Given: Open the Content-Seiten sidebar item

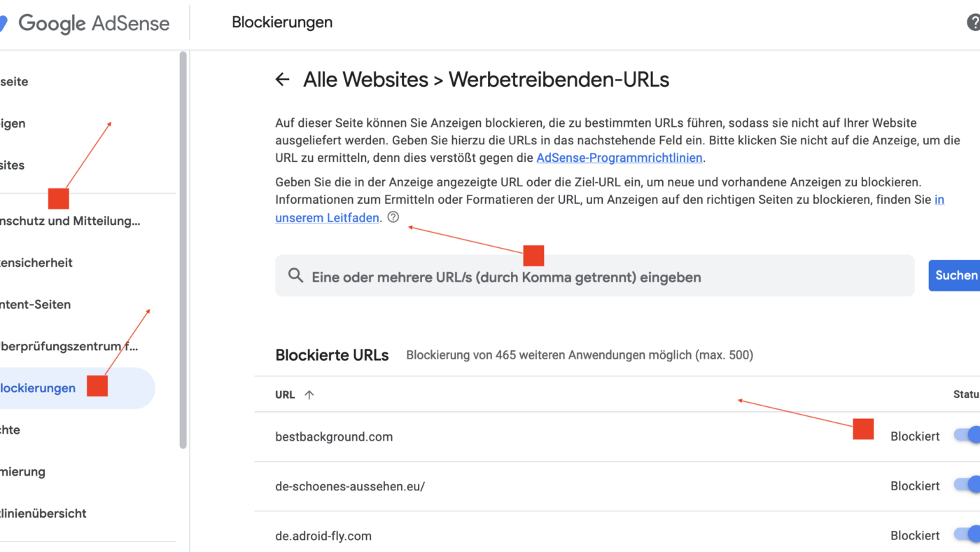Looking at the screenshot, I should [x=35, y=305].
